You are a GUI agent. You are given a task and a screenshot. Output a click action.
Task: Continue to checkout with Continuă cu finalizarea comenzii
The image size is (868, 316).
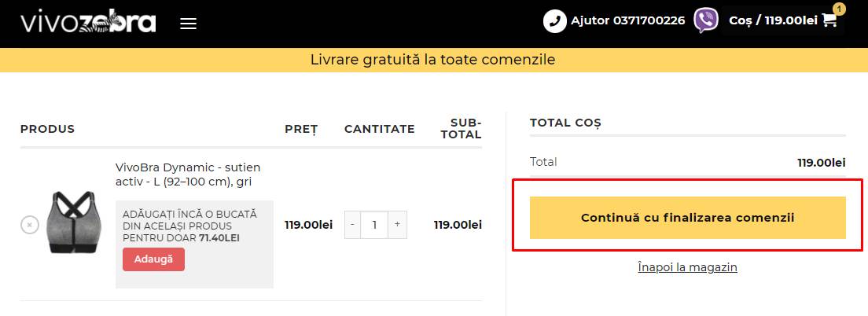point(687,218)
